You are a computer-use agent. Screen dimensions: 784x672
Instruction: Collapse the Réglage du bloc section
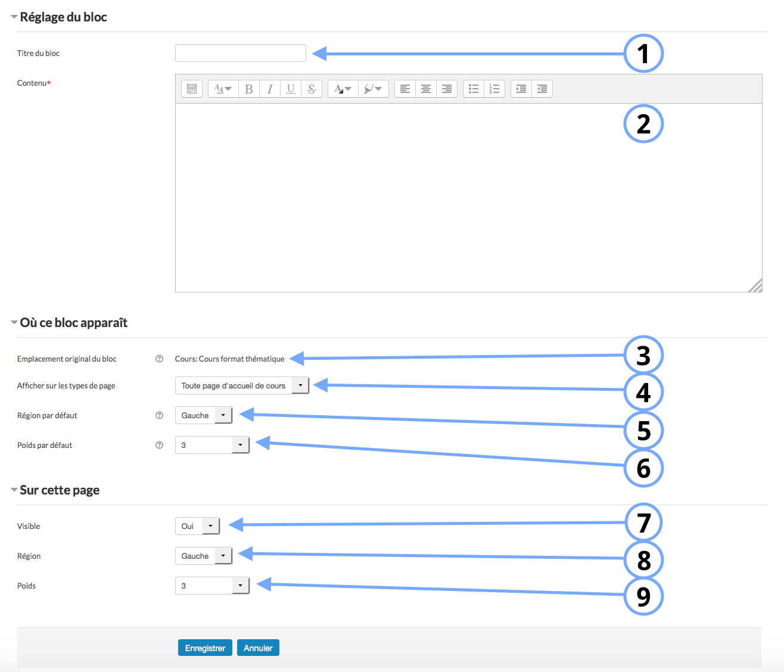(x=14, y=17)
